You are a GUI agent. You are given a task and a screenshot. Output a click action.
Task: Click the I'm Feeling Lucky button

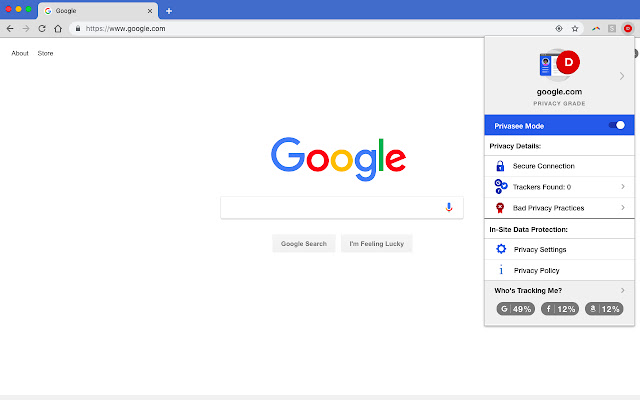(x=376, y=244)
